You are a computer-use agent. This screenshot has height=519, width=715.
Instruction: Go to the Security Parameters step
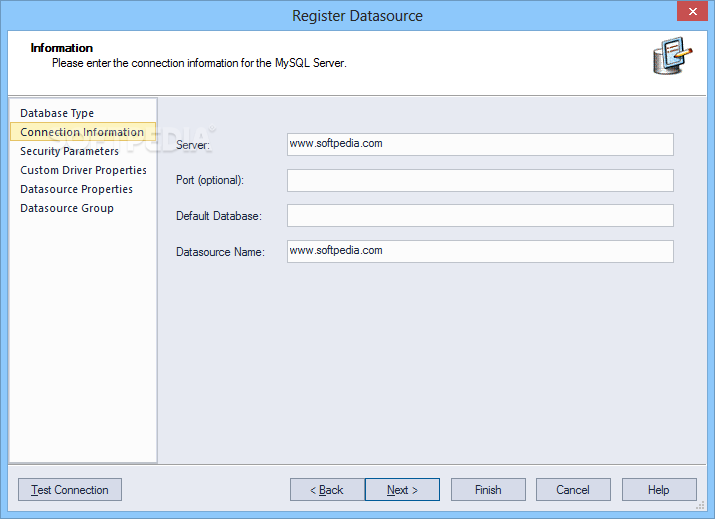pyautogui.click(x=69, y=151)
